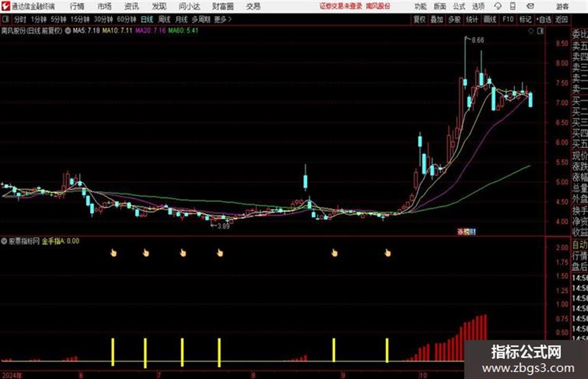Click the 复权 button
The image size is (588, 379).
[x=419, y=19]
